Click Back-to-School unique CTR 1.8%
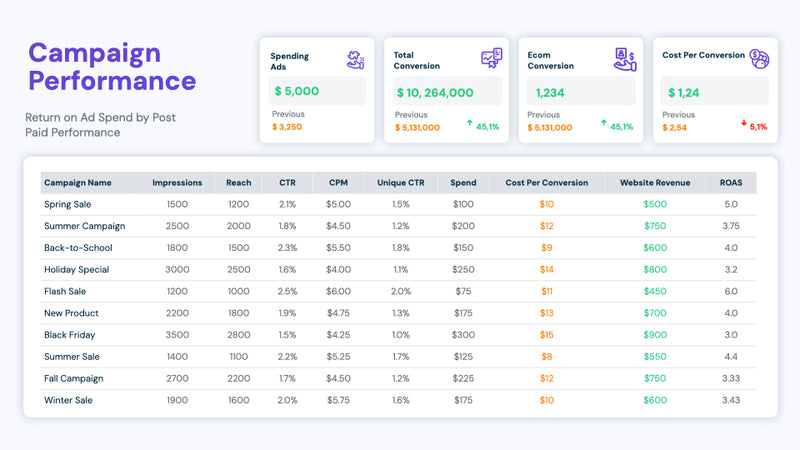 [401, 248]
